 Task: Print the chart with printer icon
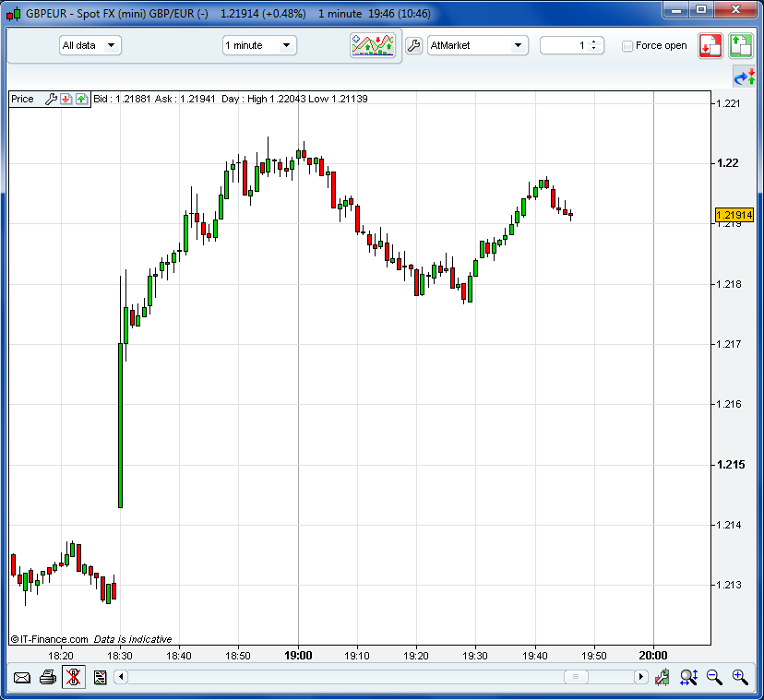point(48,677)
